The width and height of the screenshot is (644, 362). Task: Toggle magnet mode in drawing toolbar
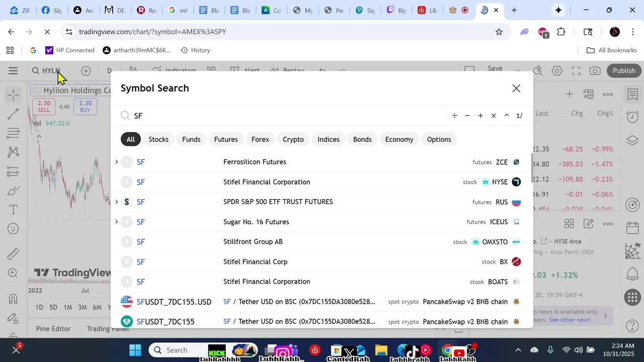(14, 299)
